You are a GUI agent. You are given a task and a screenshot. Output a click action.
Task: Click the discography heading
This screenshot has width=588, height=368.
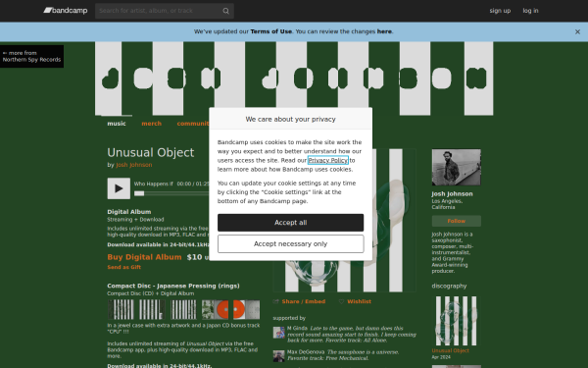point(449,287)
